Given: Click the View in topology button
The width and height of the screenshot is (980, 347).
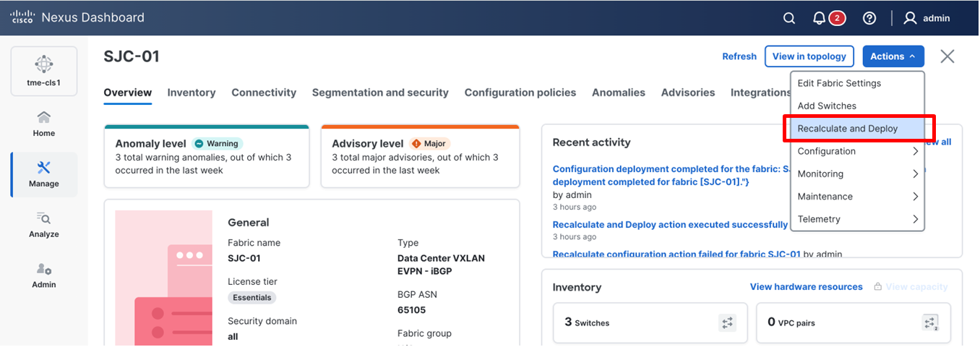Looking at the screenshot, I should point(809,56).
